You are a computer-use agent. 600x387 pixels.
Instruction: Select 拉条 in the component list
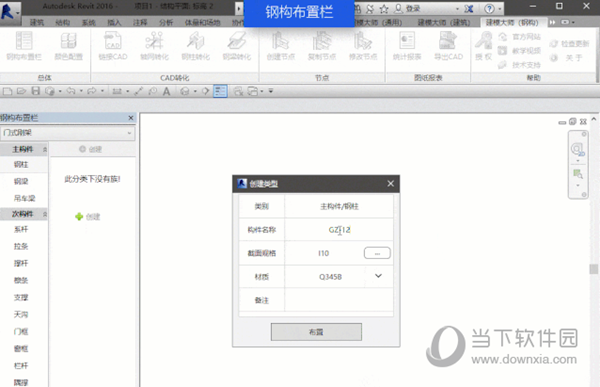(21, 246)
